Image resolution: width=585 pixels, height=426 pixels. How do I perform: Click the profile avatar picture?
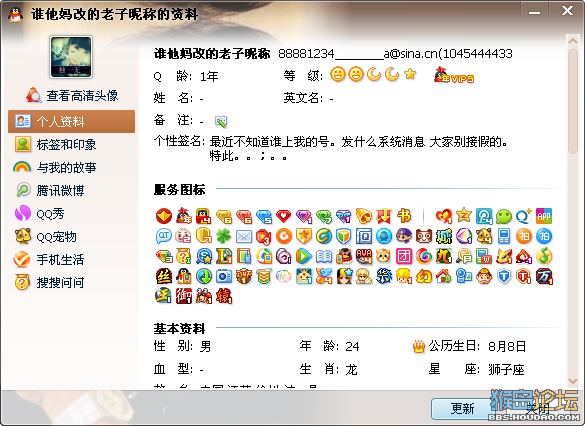tap(71, 57)
